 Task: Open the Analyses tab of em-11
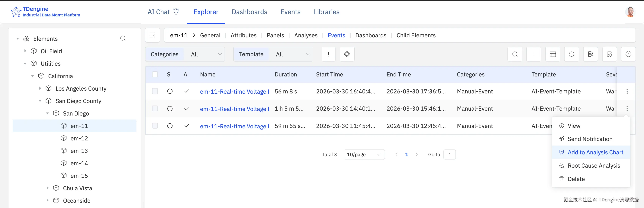click(x=306, y=35)
